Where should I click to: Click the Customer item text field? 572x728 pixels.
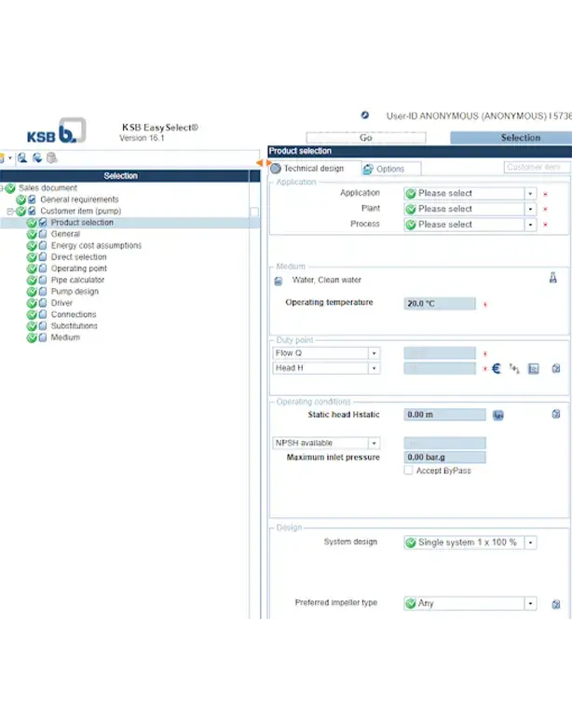538,167
